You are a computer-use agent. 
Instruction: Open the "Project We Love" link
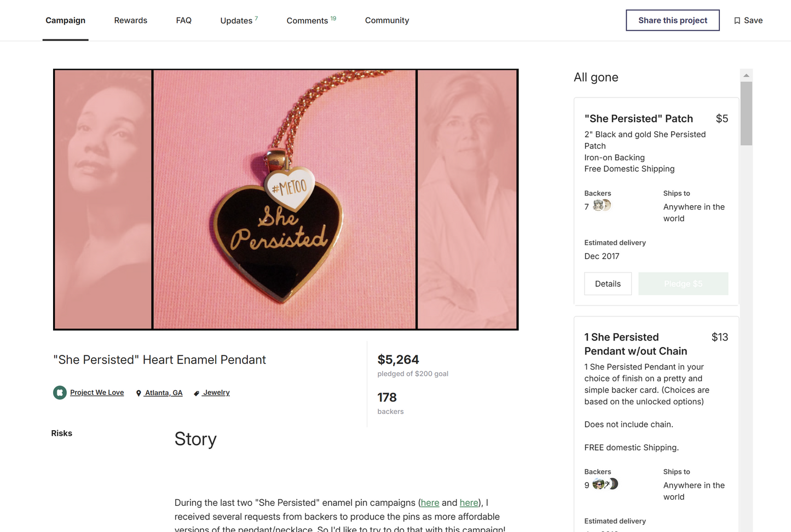97,392
